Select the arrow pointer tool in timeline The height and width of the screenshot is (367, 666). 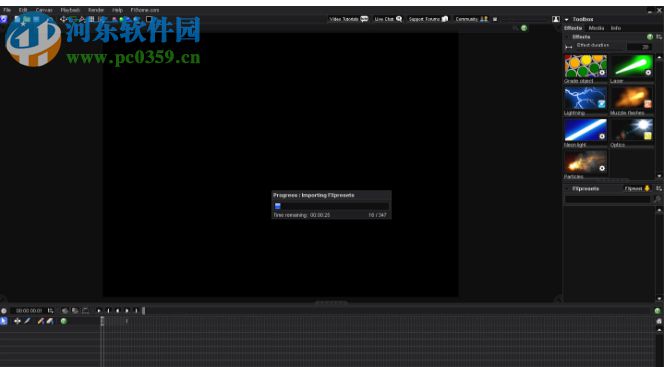pyautogui.click(x=3, y=321)
